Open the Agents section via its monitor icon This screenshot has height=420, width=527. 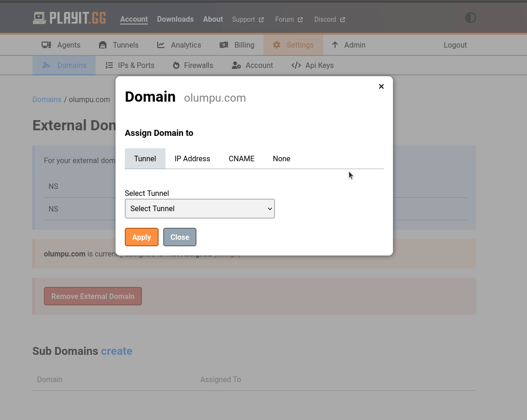click(46, 44)
